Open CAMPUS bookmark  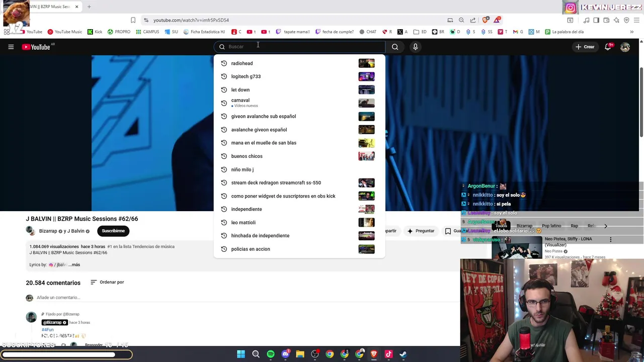pos(147,32)
